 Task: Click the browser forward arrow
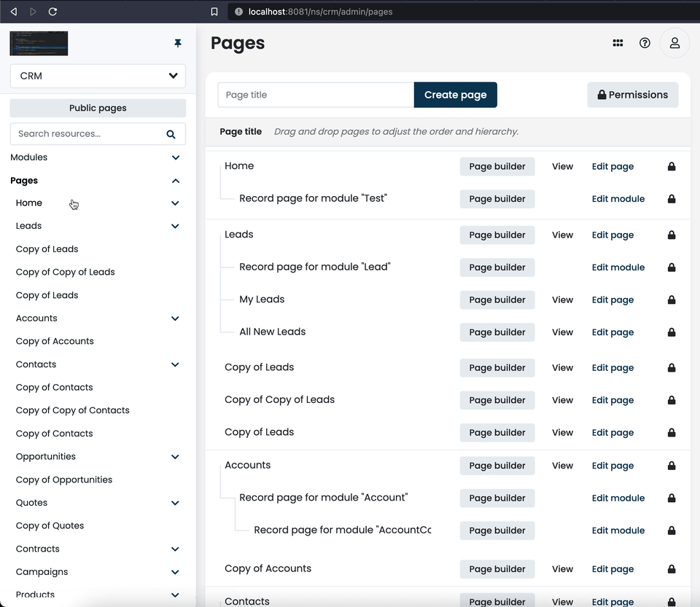point(33,12)
